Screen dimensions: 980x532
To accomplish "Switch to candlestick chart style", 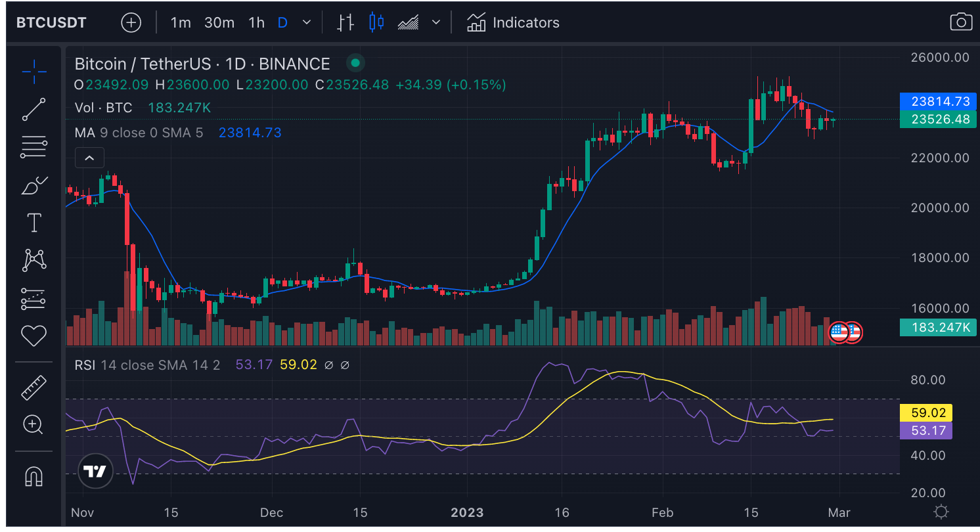I will (376, 22).
